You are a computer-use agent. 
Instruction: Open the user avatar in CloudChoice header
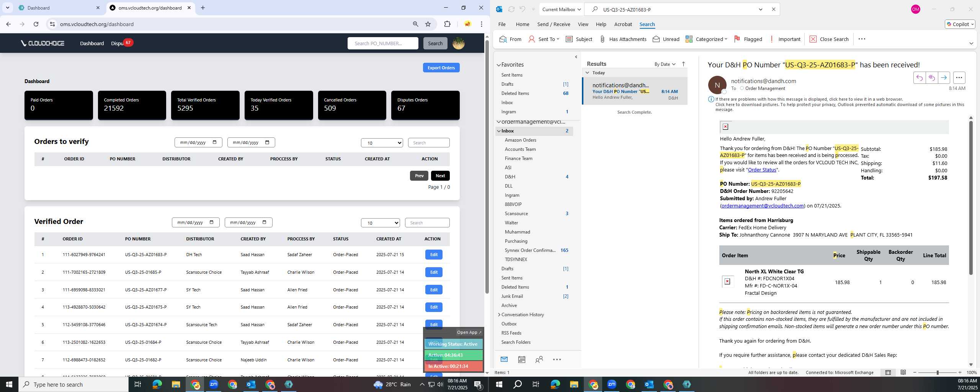coord(459,43)
